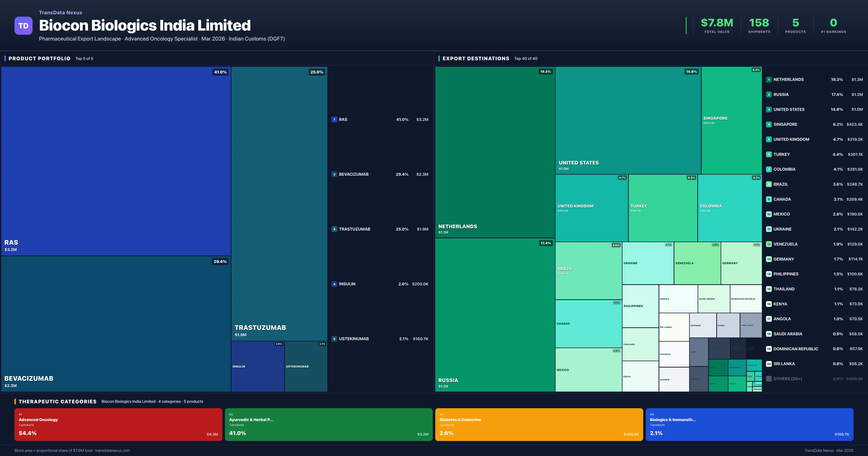The width and height of the screenshot is (868, 456).
Task: Click the numbered badge beside RAS product
Action: pyautogui.click(x=334, y=119)
